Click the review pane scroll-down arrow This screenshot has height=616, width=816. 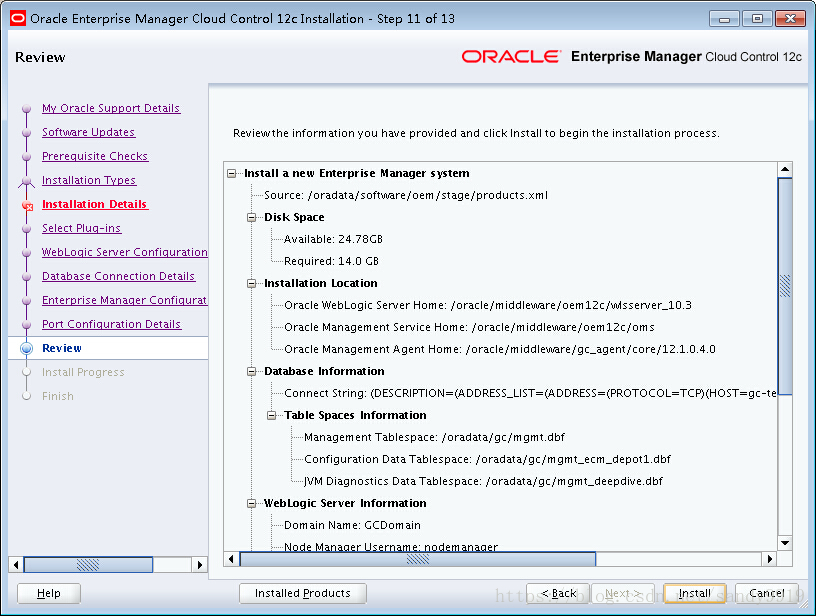(785, 543)
